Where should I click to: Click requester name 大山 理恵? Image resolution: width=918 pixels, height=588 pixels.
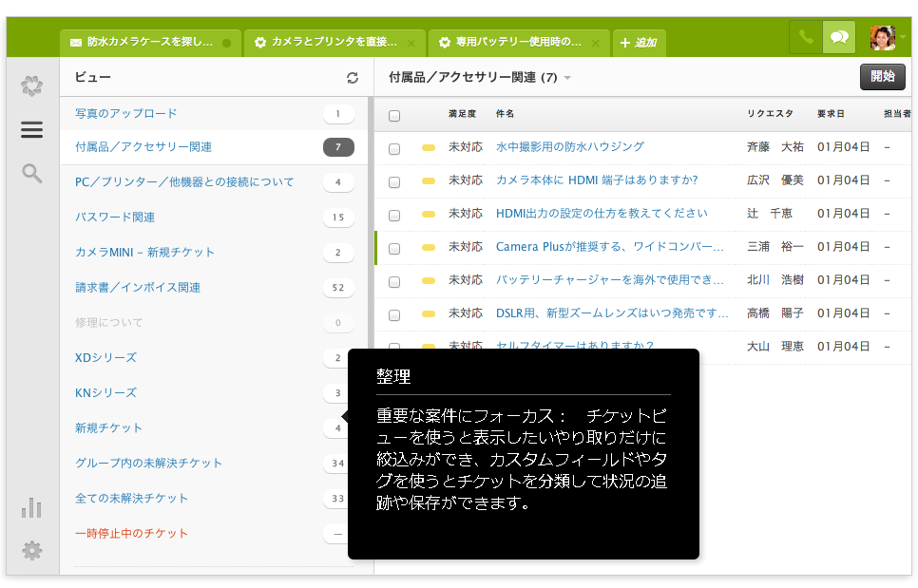[x=775, y=347]
